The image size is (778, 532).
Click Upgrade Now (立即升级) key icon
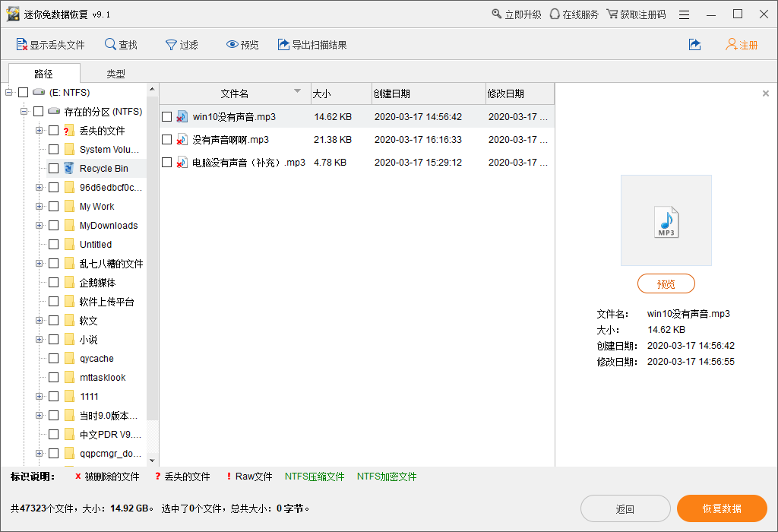(x=497, y=14)
